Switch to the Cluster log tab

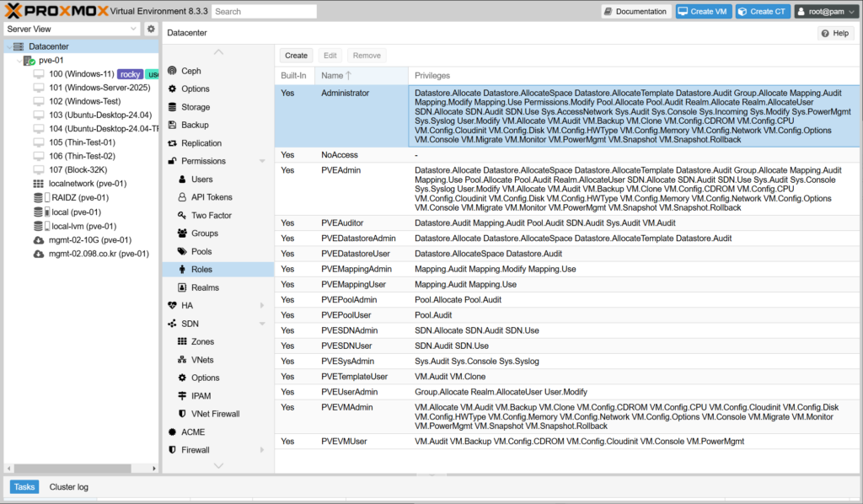[x=69, y=486]
